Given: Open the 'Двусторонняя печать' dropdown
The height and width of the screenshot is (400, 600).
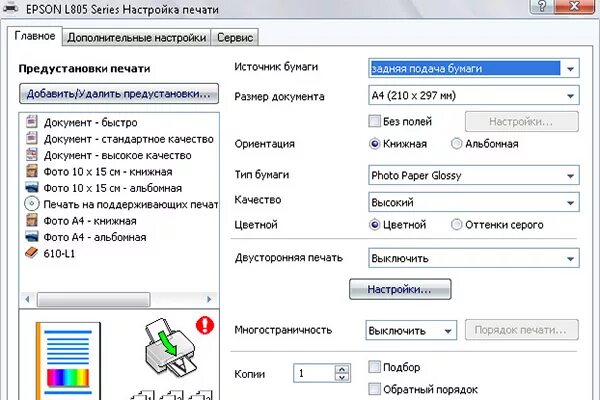Looking at the screenshot, I should 474,258.
